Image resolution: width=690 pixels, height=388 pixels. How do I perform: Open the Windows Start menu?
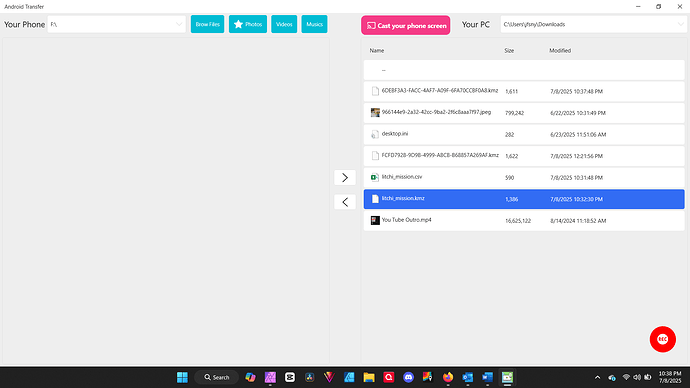(x=182, y=377)
